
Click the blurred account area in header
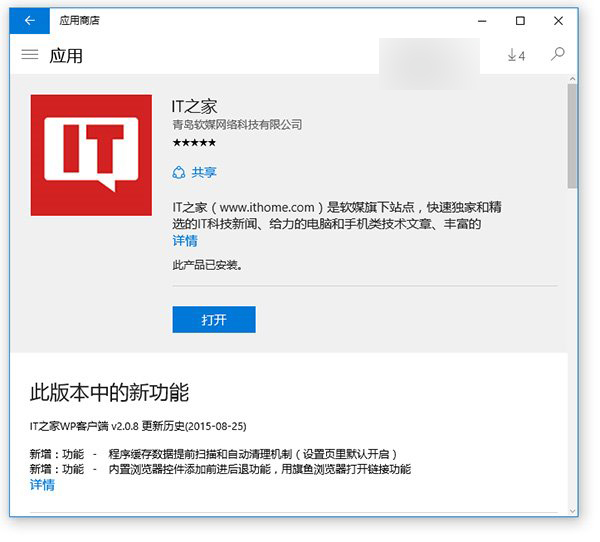(432, 55)
